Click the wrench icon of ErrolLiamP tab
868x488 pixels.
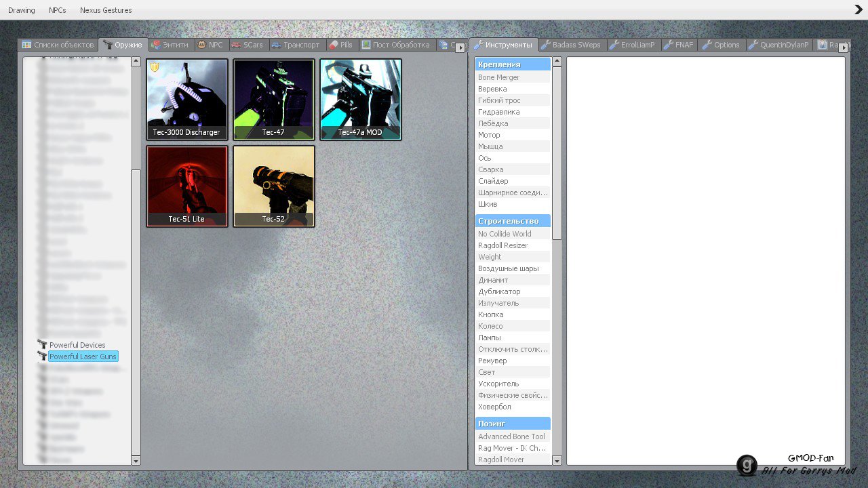(614, 45)
